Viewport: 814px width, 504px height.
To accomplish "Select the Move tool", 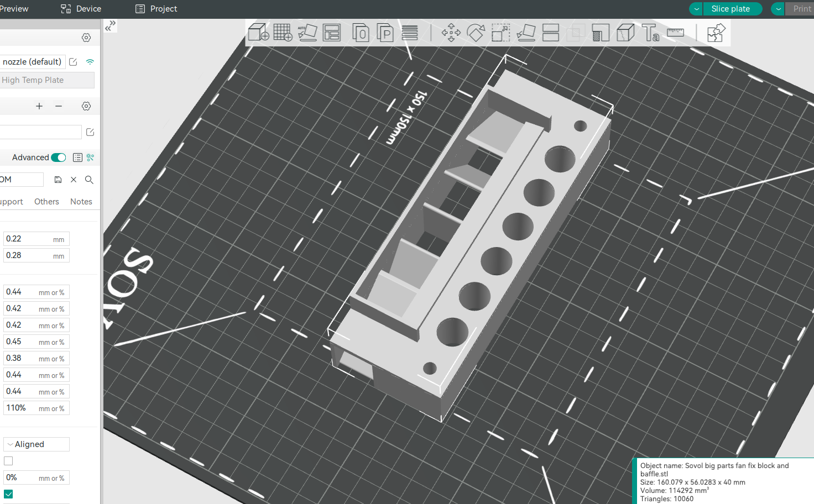I will [x=451, y=33].
